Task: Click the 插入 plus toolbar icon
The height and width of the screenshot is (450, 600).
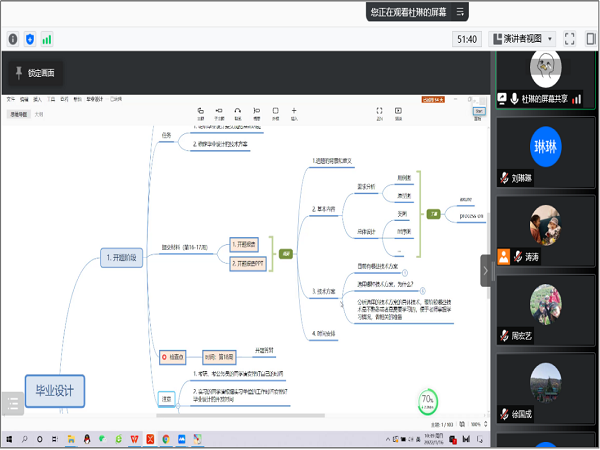Action: (293, 111)
